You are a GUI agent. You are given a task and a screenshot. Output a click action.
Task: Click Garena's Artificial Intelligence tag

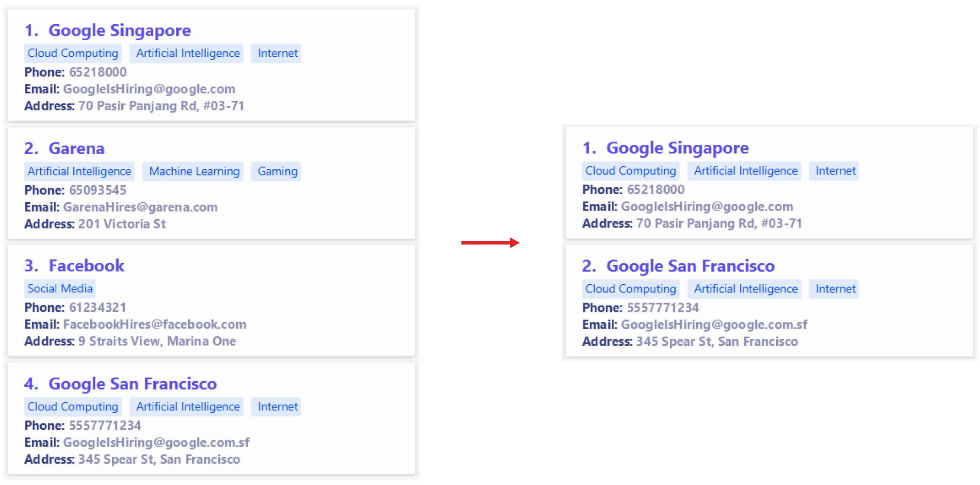point(79,171)
